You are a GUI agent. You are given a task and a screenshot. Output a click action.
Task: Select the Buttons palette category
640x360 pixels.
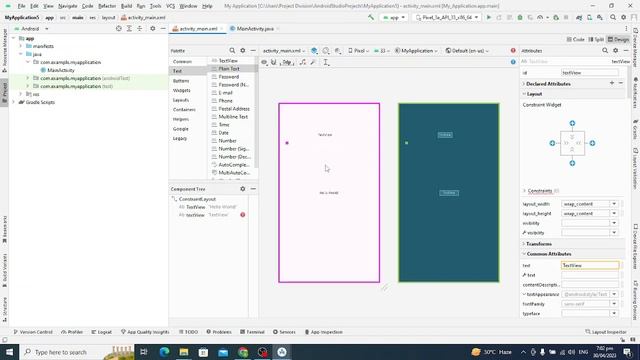coord(181,81)
